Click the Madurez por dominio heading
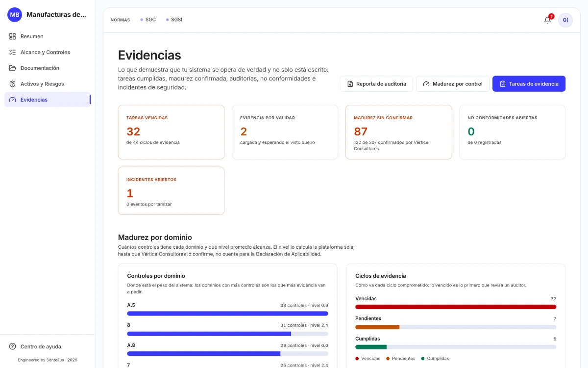The width and height of the screenshot is (588, 368). [x=155, y=237]
